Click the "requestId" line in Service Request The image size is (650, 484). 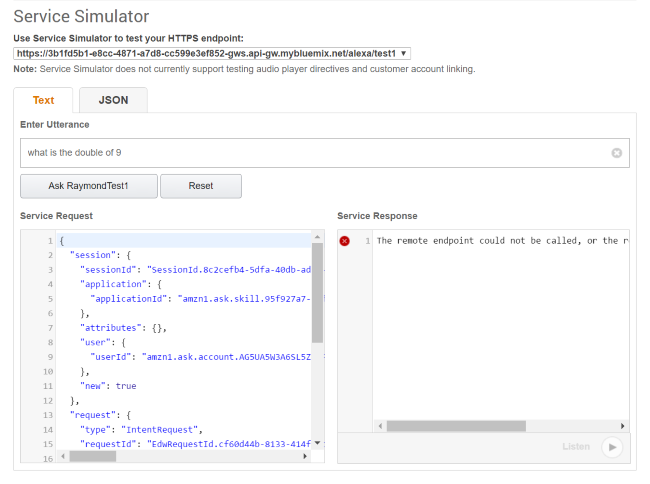click(195, 444)
